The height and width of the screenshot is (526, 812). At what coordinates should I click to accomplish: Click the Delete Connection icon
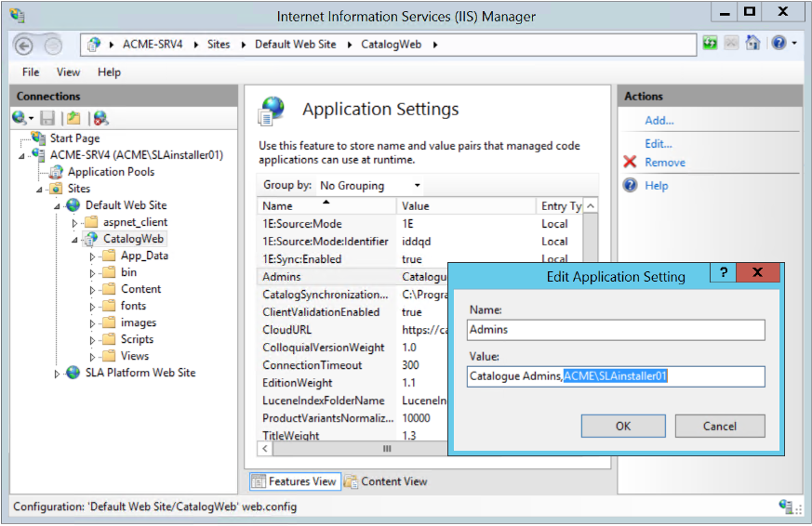coord(100,118)
